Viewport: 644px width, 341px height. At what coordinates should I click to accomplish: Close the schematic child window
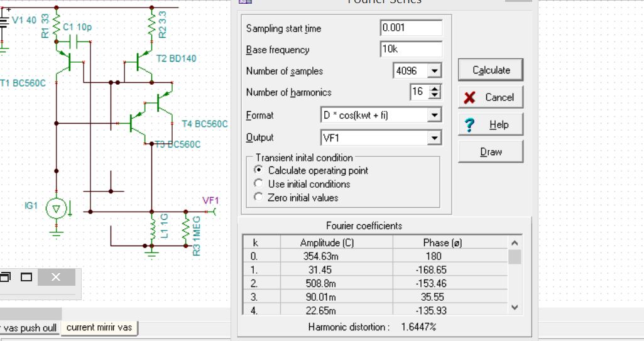[x=57, y=277]
